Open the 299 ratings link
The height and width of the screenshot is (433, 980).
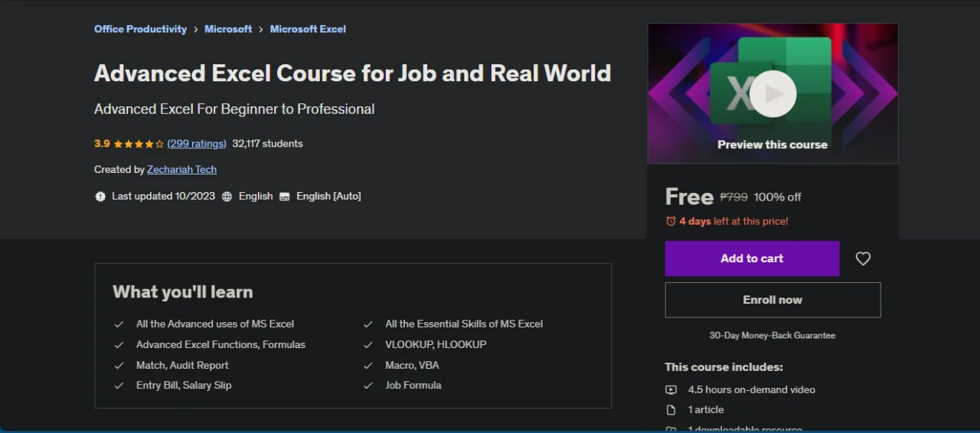pos(197,144)
